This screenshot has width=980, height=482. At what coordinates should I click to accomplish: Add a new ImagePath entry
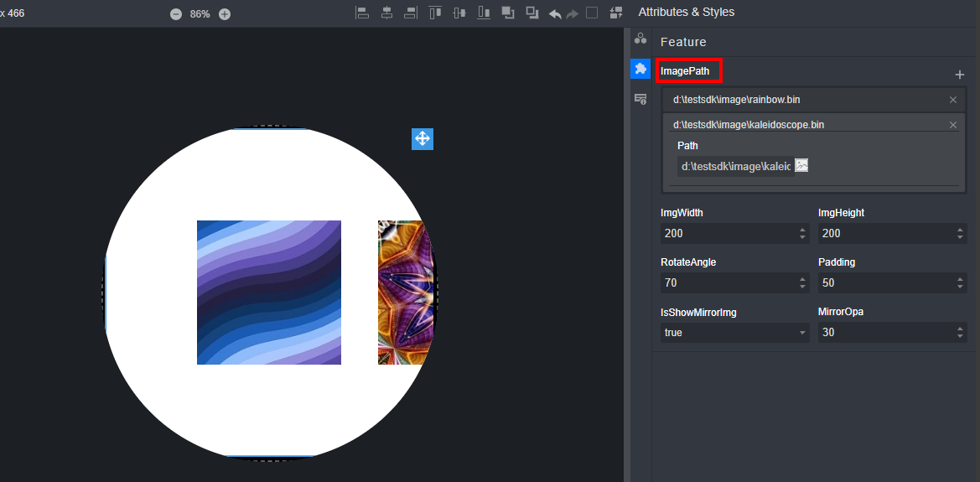[x=960, y=75]
